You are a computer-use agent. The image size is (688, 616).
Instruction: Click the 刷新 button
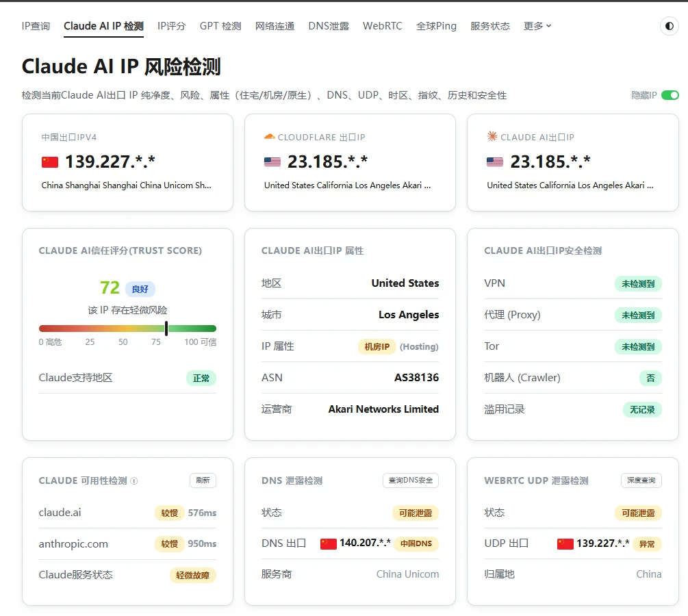(203, 480)
